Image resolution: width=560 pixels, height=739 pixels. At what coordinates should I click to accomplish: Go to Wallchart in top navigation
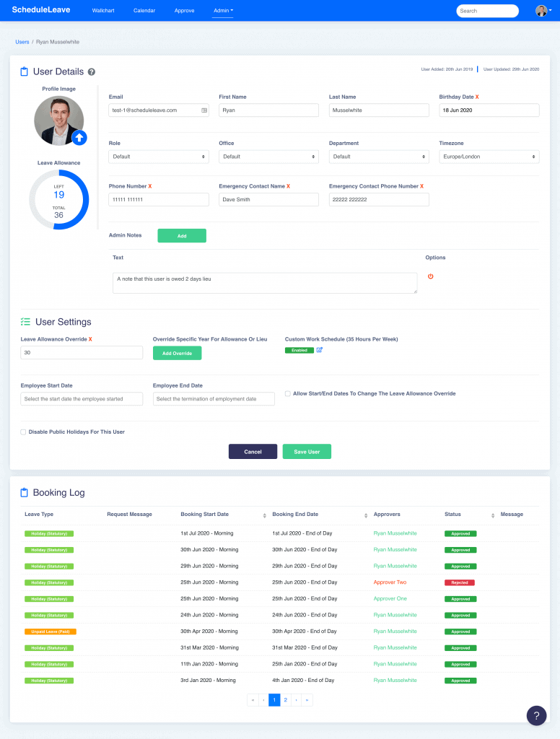click(103, 11)
